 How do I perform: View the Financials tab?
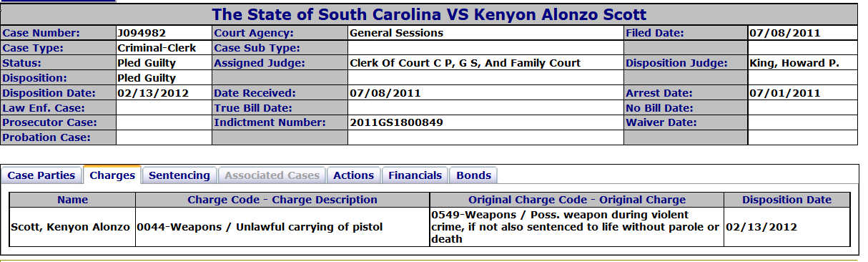(415, 175)
